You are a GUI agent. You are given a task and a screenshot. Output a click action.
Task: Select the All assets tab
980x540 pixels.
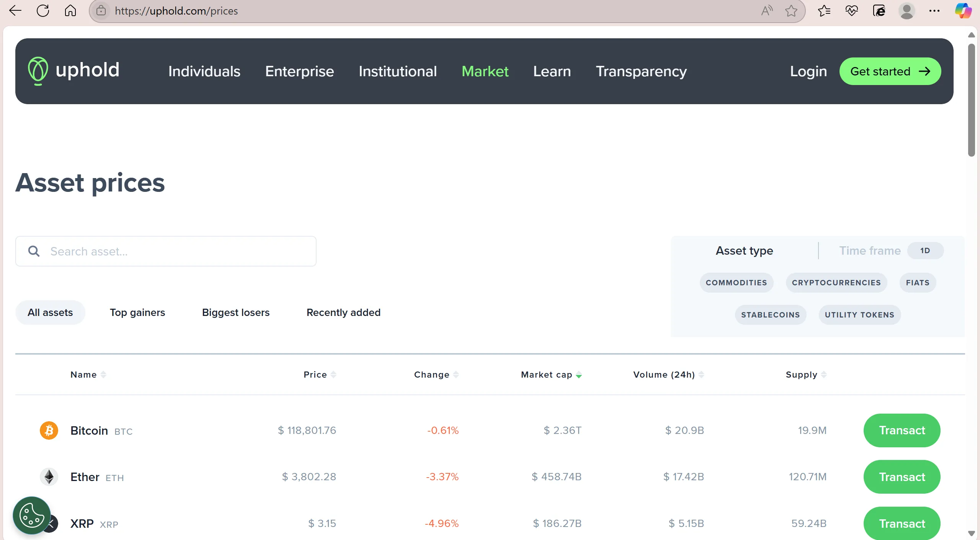coord(50,313)
